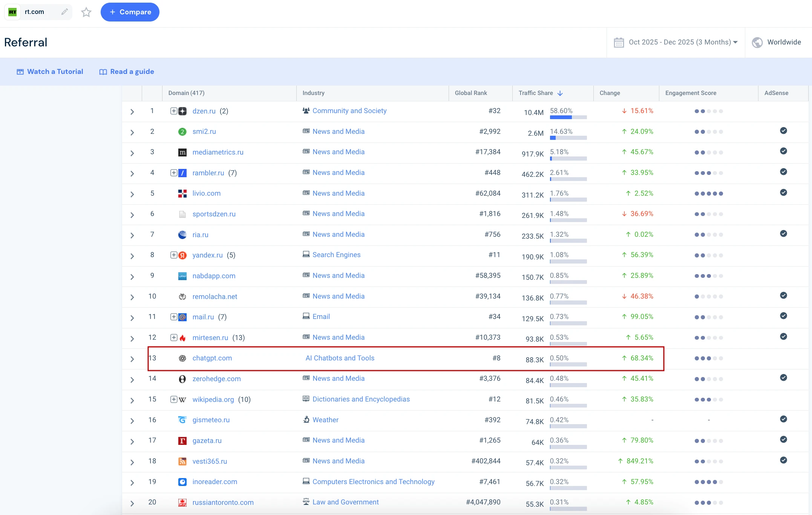Click the pencil edit icon beside rt.com
Screen dimensions: 812x515
pos(64,12)
